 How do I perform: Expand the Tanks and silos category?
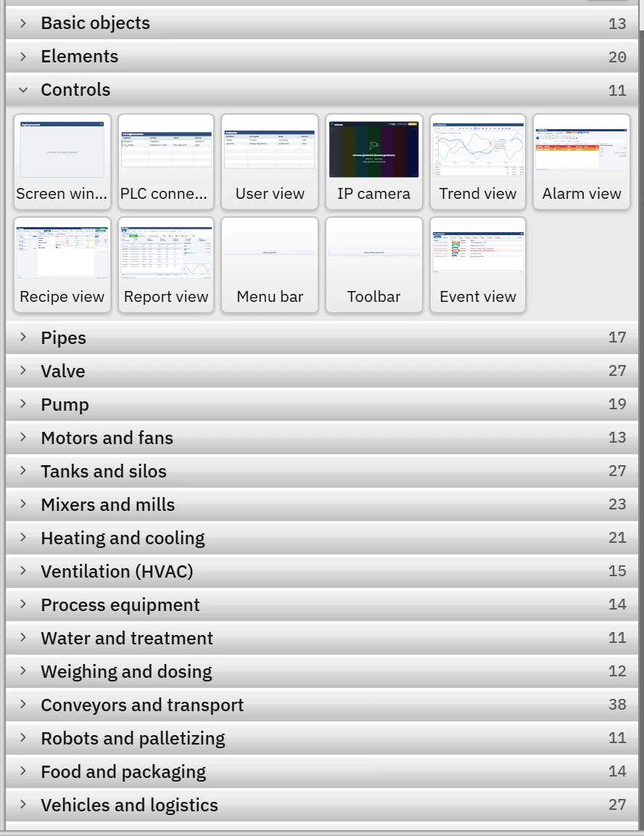click(x=322, y=471)
